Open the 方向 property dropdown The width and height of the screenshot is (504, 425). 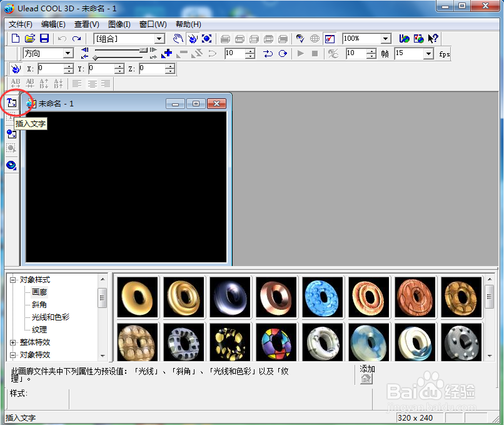coord(68,53)
